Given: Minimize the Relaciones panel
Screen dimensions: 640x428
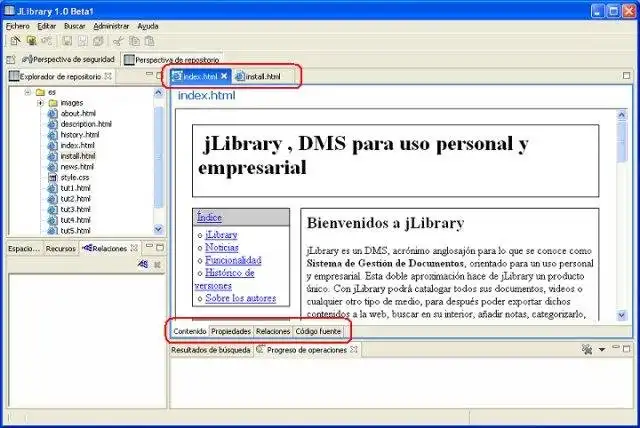Looking at the screenshot, I should click(149, 246).
